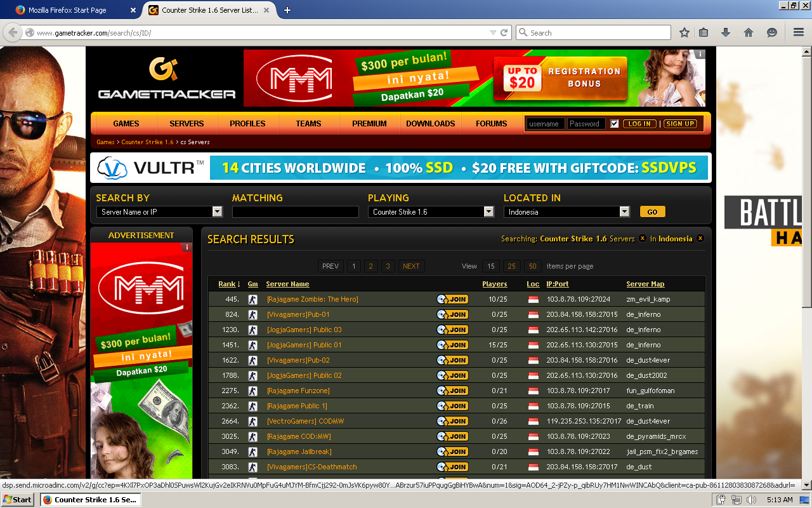Go to results page 3
Screen dimensions: 812x508
coord(388,266)
